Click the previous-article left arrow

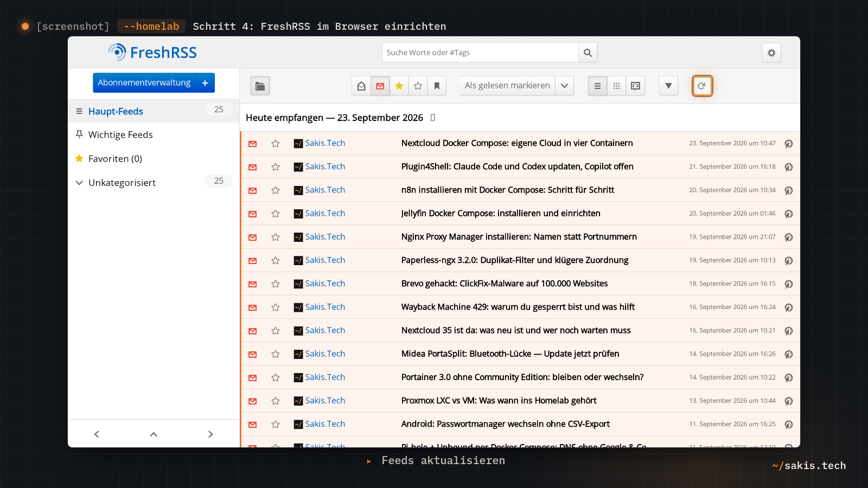click(97, 434)
